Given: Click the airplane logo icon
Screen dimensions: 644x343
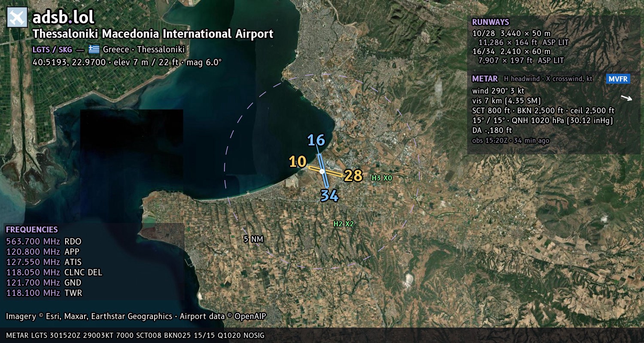Looking at the screenshot, I should [18, 18].
